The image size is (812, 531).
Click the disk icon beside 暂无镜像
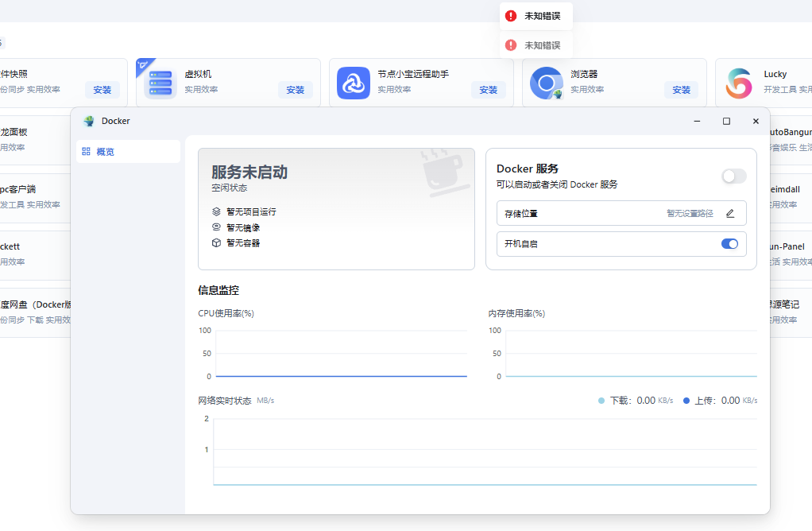(216, 227)
